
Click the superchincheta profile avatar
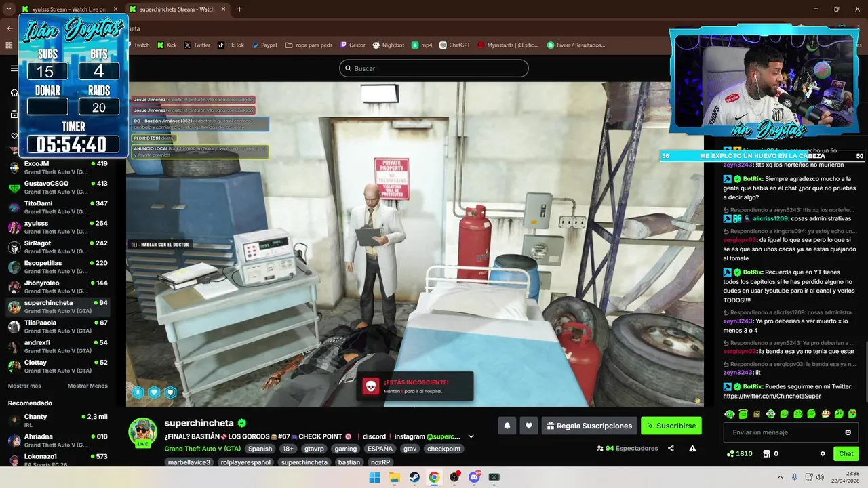tap(142, 432)
